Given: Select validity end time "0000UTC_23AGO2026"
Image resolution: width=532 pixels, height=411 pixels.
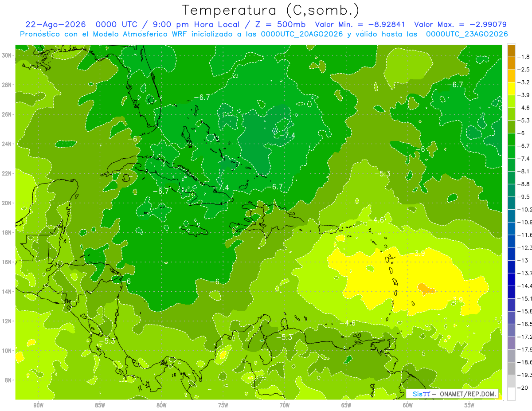Looking at the screenshot, I should [467, 34].
